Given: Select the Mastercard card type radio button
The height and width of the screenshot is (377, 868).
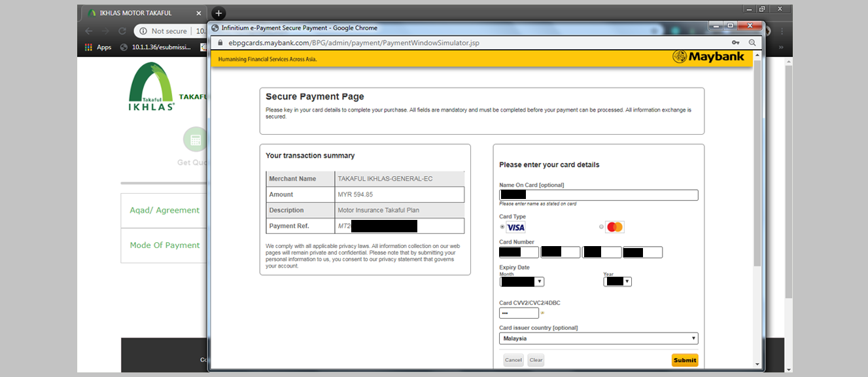Looking at the screenshot, I should click(x=602, y=227).
